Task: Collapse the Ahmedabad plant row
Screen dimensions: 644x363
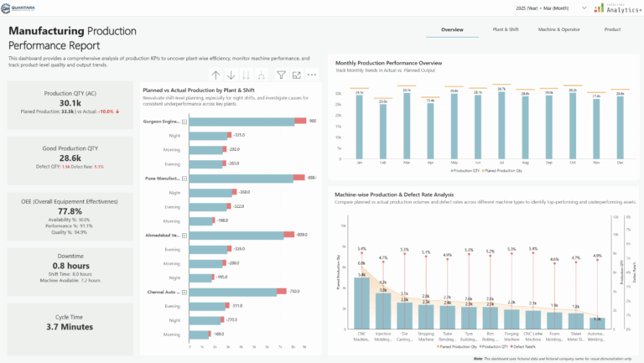Action: [184, 236]
